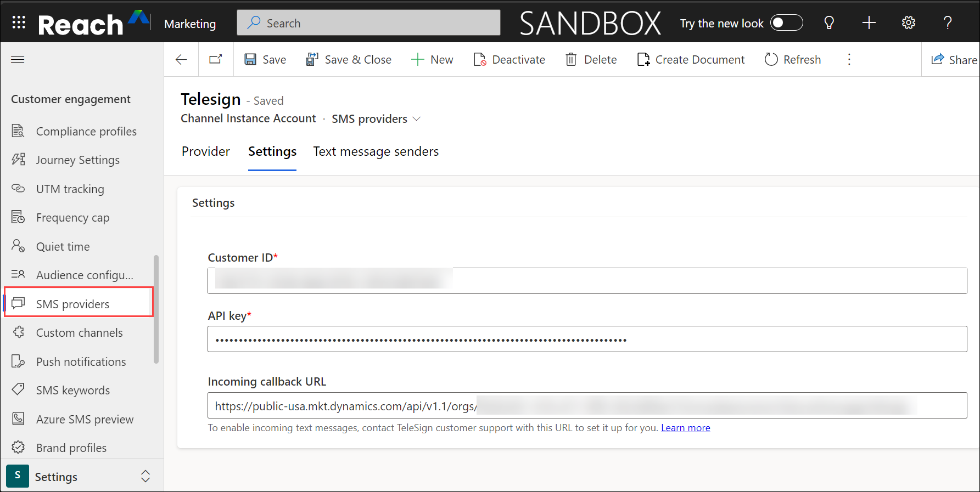Click the sidebar vertical scrollbar
Screen dimensions: 980x492
pos(156,309)
